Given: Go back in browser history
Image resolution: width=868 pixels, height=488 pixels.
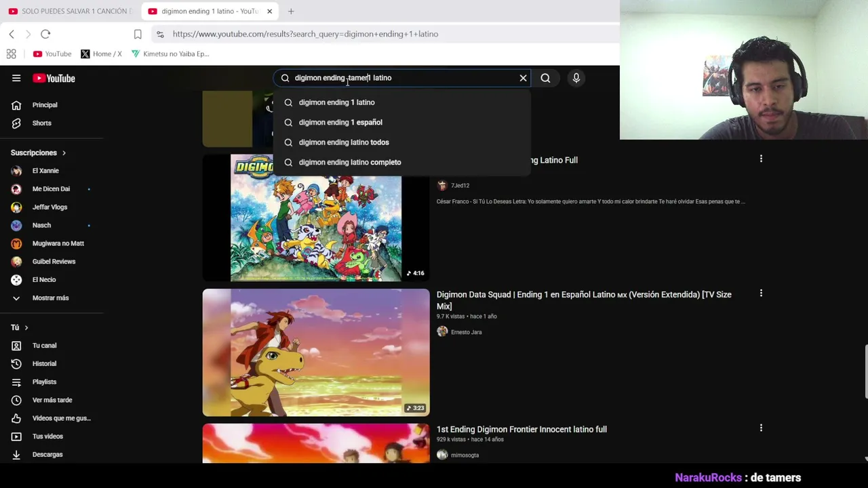Looking at the screenshot, I should point(12,34).
